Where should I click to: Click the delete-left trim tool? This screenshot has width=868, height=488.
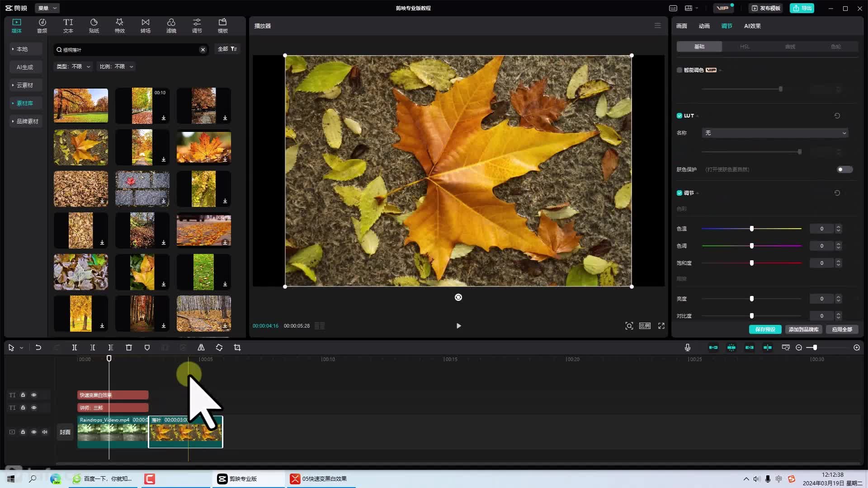pos(93,347)
